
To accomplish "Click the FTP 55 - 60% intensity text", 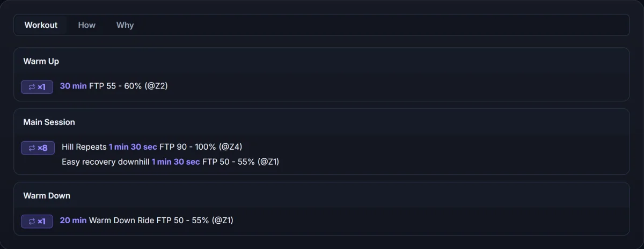I will point(115,86).
